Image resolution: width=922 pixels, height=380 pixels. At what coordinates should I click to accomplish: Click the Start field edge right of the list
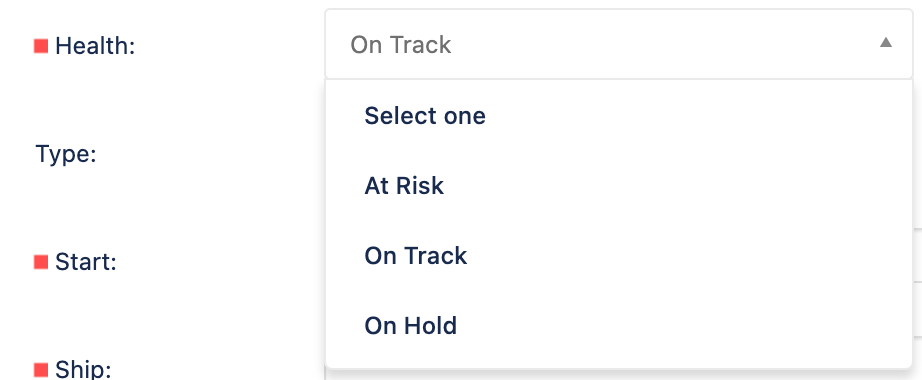[917, 262]
